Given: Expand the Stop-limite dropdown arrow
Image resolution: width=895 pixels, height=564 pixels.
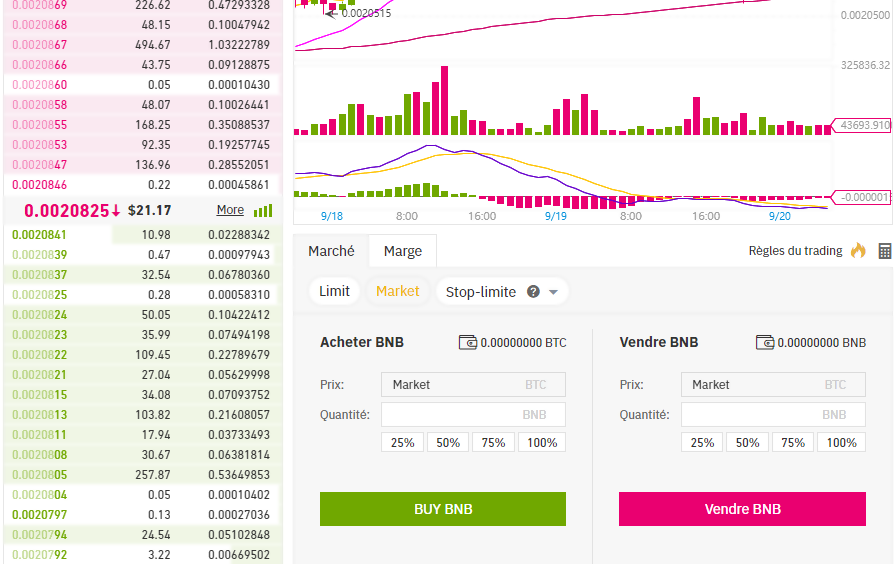Looking at the screenshot, I should tap(553, 292).
